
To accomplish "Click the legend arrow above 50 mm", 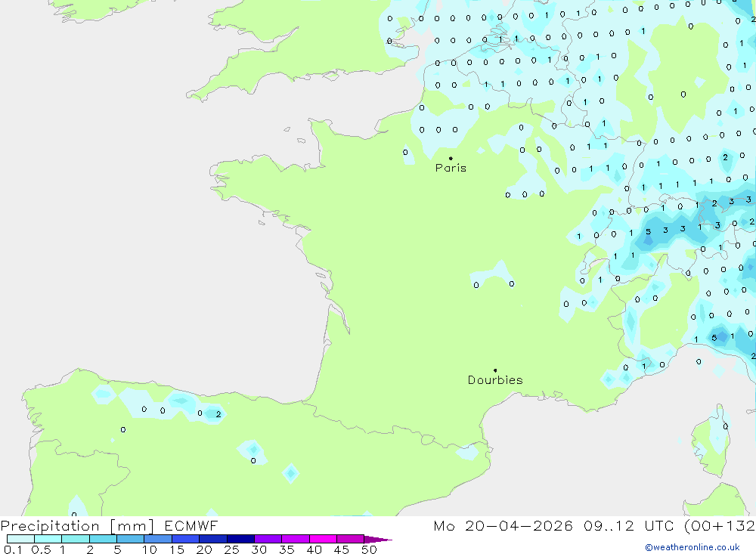I will tap(378, 540).
